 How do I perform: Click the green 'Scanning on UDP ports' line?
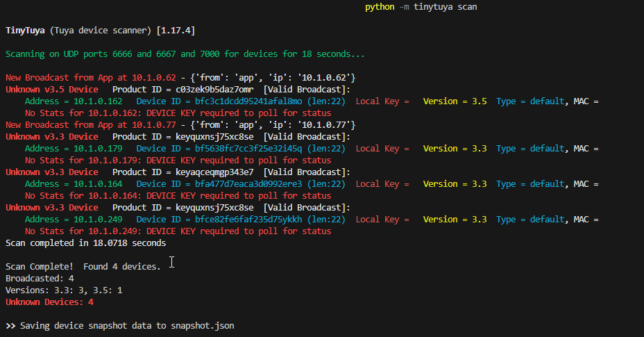pyautogui.click(x=185, y=54)
